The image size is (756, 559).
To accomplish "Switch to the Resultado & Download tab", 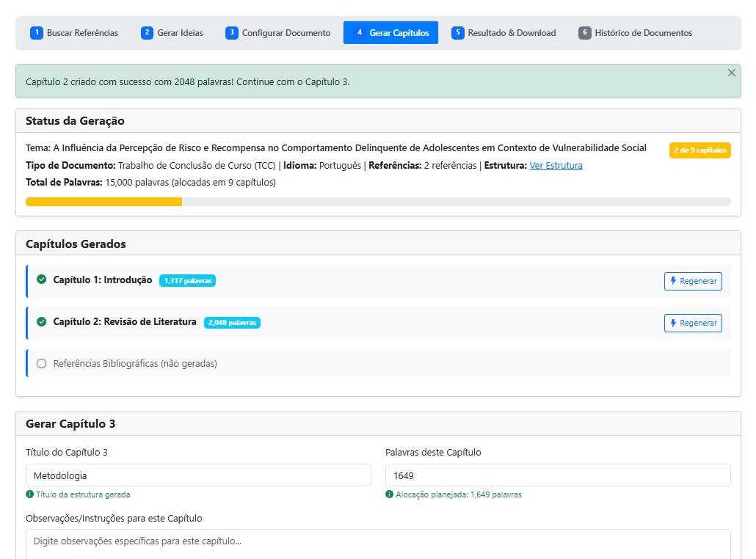I will pyautogui.click(x=511, y=33).
